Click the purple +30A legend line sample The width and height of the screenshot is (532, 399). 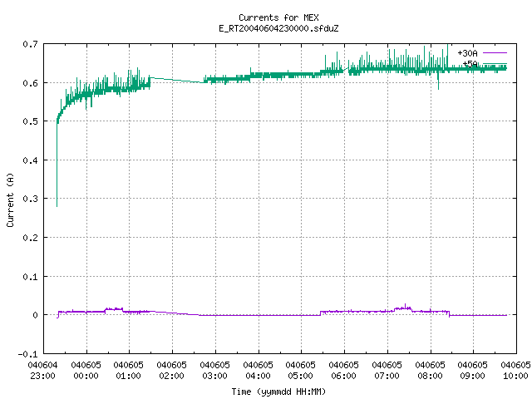pos(495,53)
